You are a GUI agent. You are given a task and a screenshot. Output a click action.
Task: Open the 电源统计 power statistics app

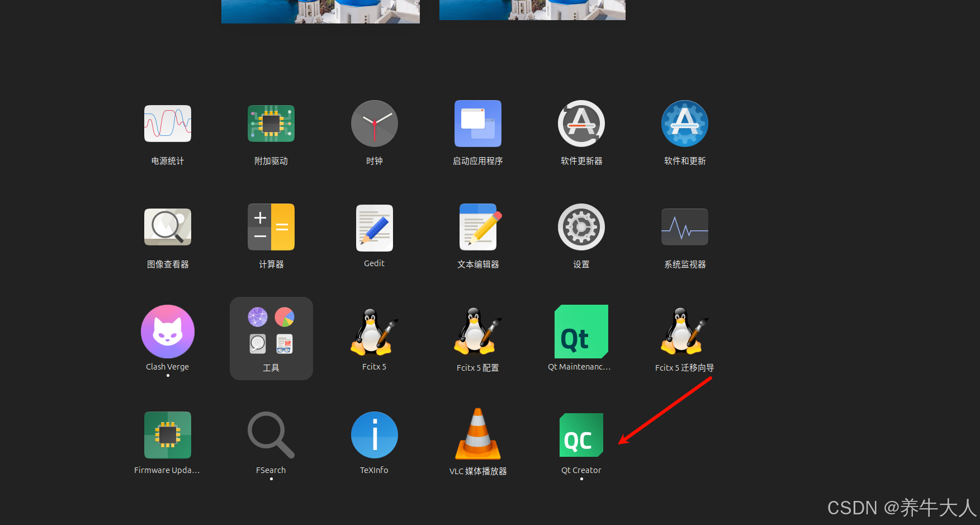coord(168,124)
